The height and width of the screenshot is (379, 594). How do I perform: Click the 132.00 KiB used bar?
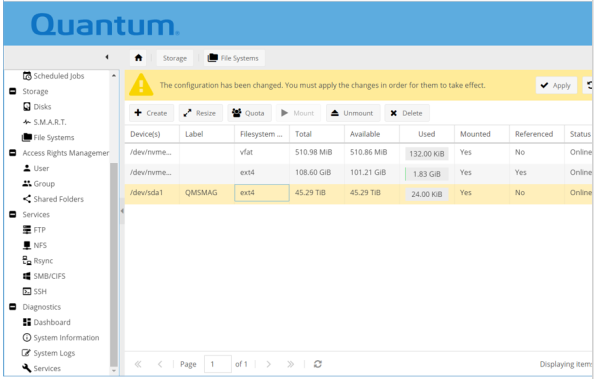point(427,153)
